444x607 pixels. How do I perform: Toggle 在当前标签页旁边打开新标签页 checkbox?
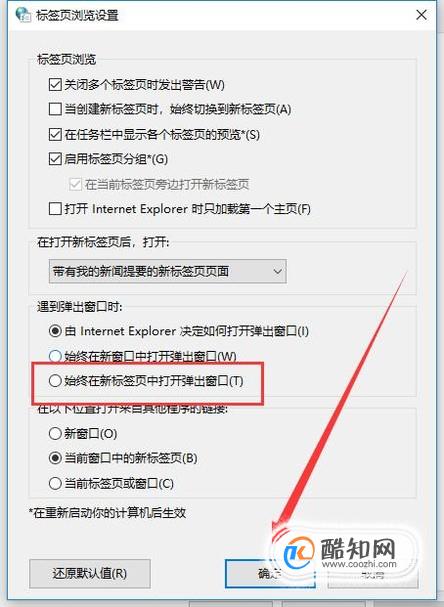pos(75,184)
